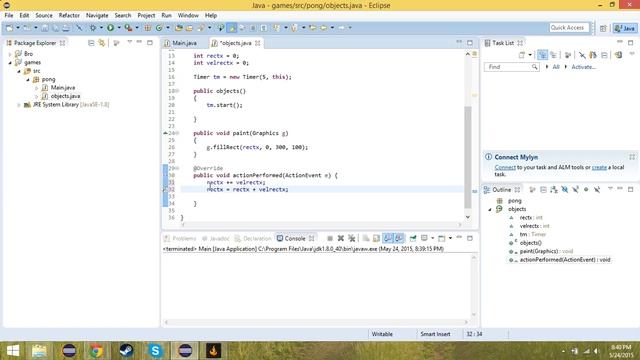Open Skype from the Windows taskbar

click(156, 351)
